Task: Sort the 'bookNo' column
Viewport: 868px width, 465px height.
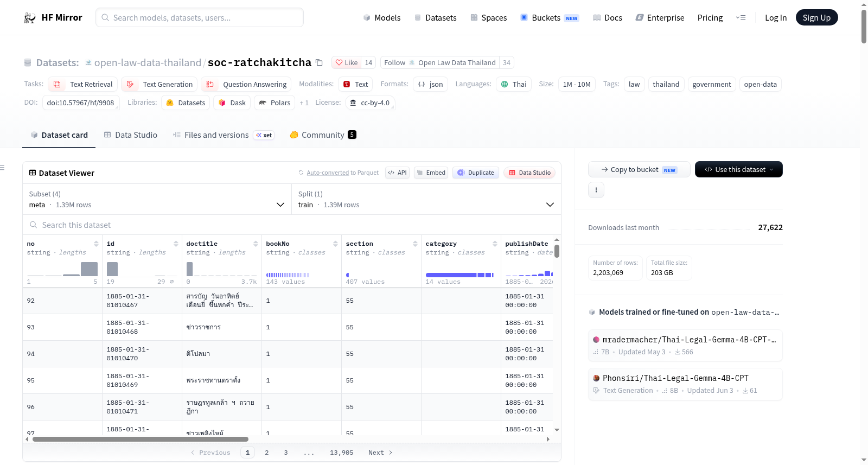Action: [335, 244]
